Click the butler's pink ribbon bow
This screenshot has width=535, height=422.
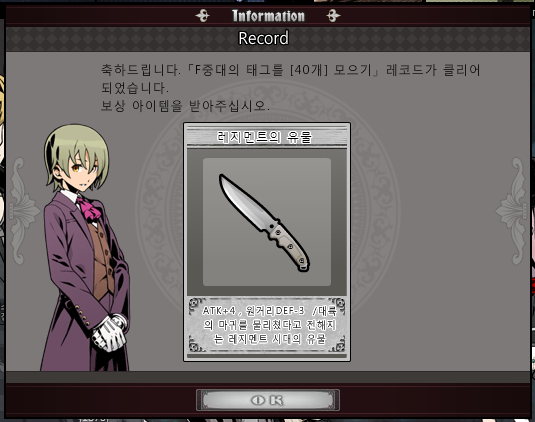coord(89,208)
